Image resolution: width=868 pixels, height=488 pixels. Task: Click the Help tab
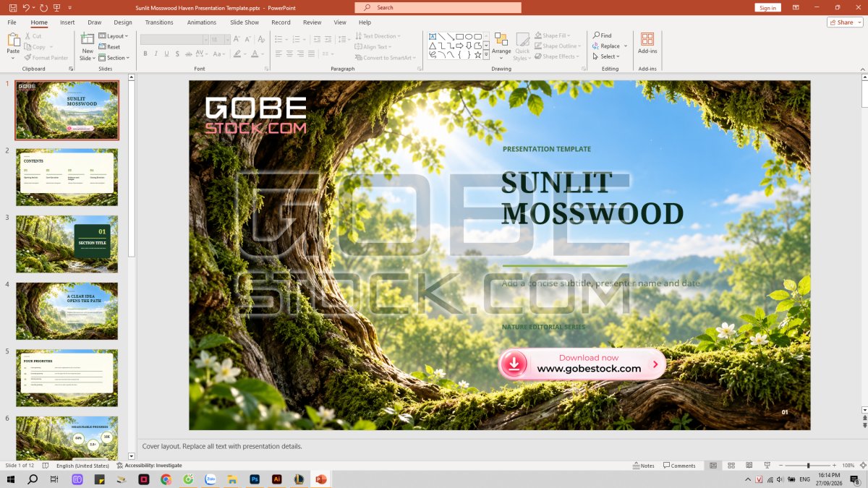click(365, 22)
